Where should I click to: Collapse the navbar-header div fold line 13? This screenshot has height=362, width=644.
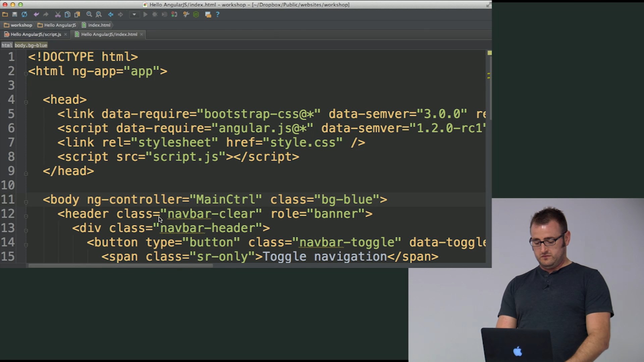click(26, 231)
